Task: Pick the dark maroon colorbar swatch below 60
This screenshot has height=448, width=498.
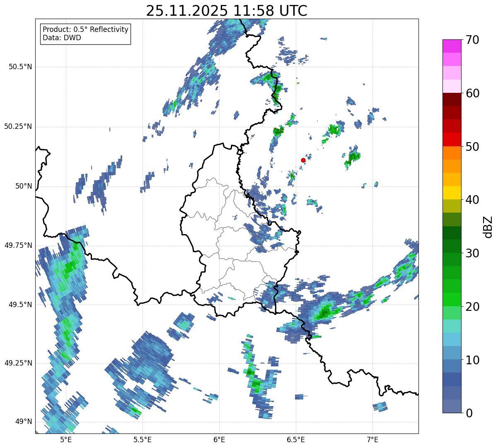Action: pos(452,99)
